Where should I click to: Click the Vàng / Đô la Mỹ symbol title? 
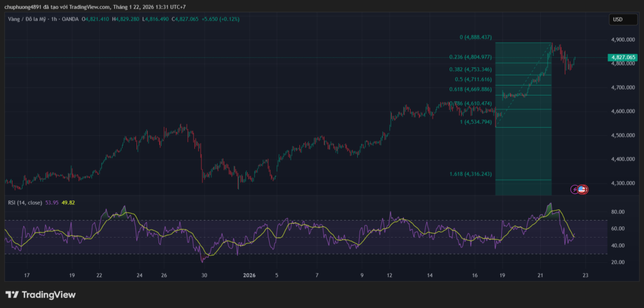point(28,19)
